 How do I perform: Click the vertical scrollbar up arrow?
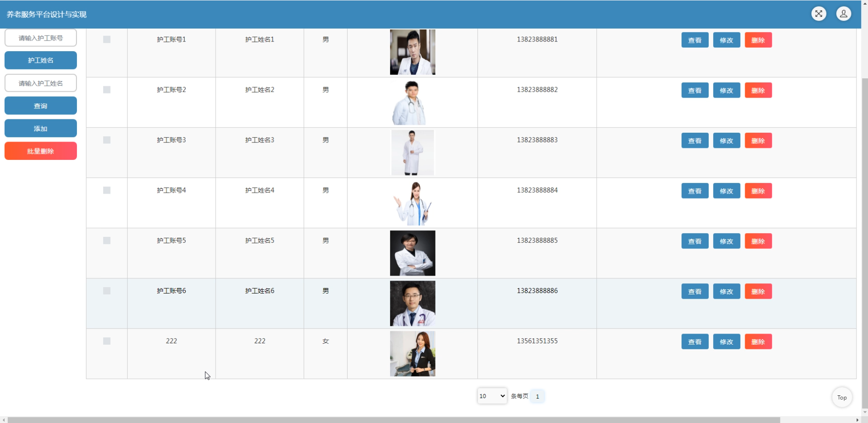coord(865,3)
